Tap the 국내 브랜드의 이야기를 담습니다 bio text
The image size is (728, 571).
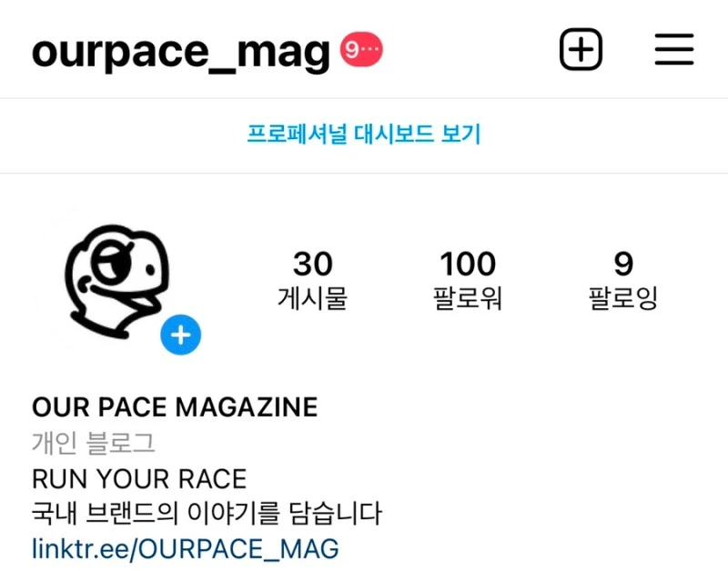coord(207,513)
